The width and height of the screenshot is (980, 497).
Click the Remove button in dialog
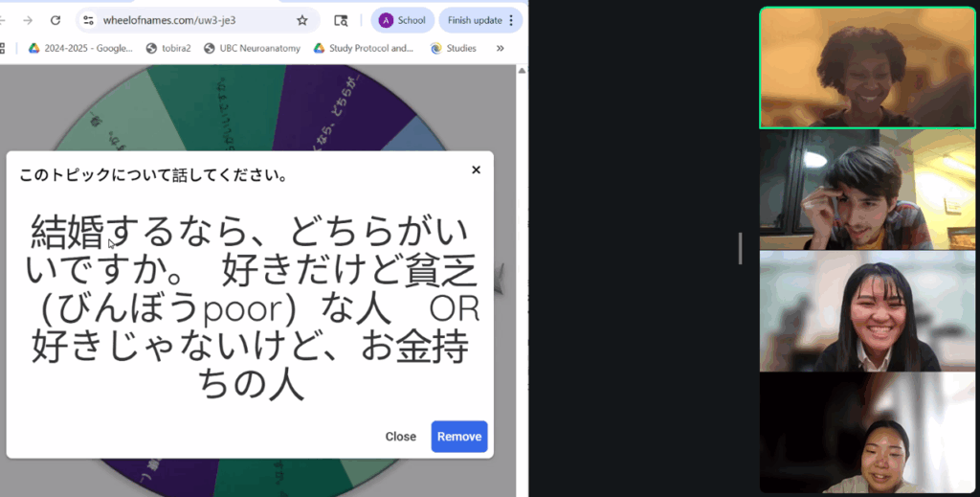point(459,437)
